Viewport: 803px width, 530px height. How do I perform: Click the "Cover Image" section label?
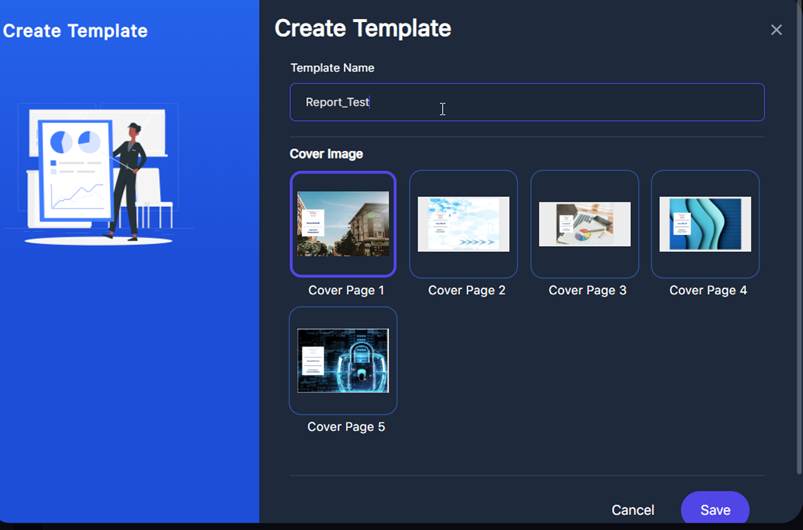click(326, 154)
